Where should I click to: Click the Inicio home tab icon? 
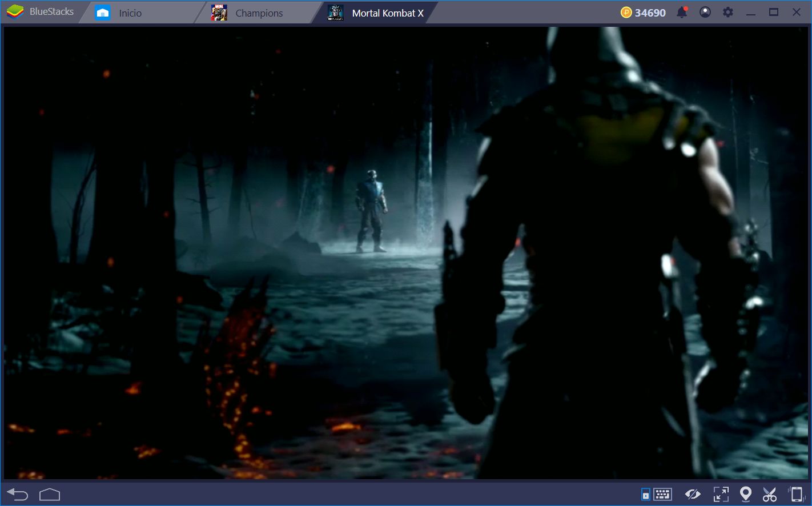pos(103,13)
